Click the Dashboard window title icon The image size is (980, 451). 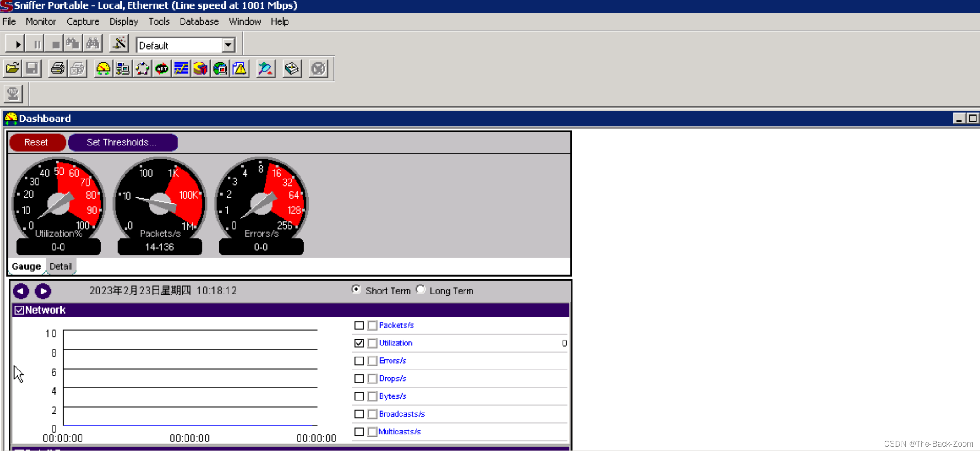(11, 119)
